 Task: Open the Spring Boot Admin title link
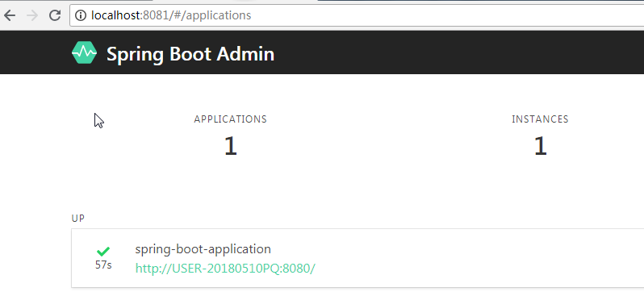point(190,54)
